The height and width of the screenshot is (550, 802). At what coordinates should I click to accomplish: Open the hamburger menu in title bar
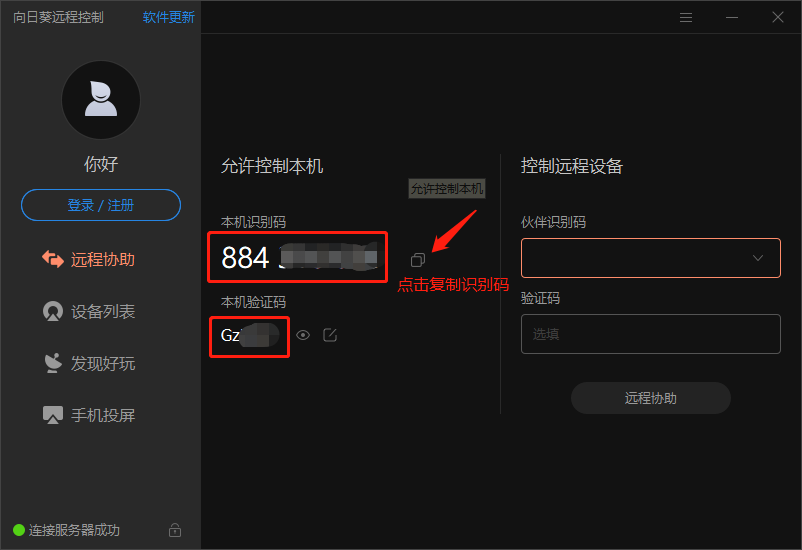tap(686, 17)
